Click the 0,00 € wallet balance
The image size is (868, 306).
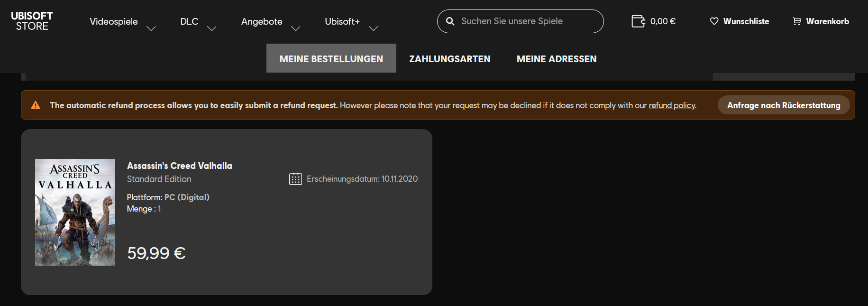click(x=663, y=21)
